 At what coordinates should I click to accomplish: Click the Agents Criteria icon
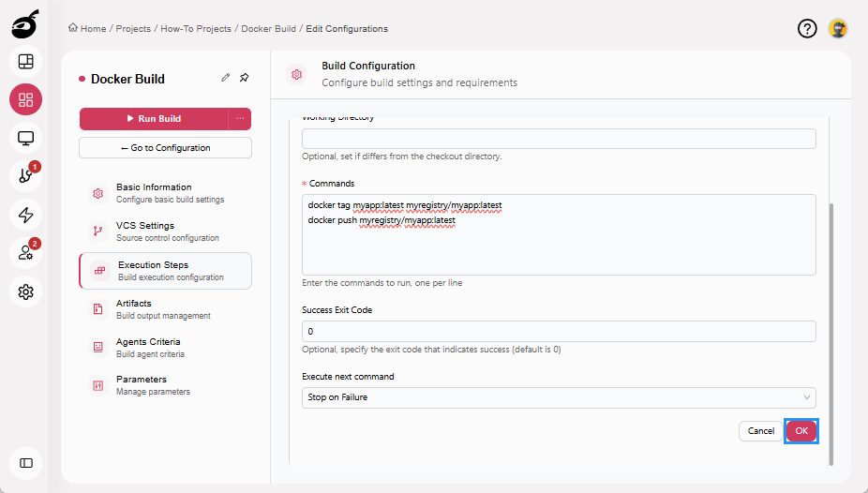click(98, 347)
